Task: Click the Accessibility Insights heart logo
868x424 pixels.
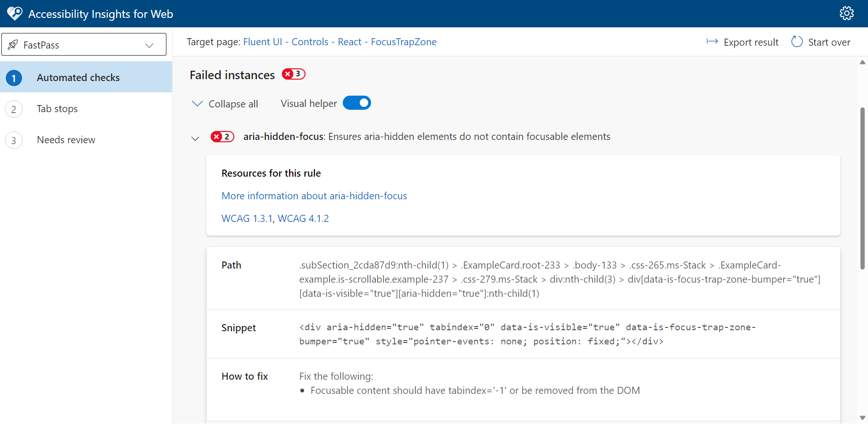Action: (x=15, y=13)
